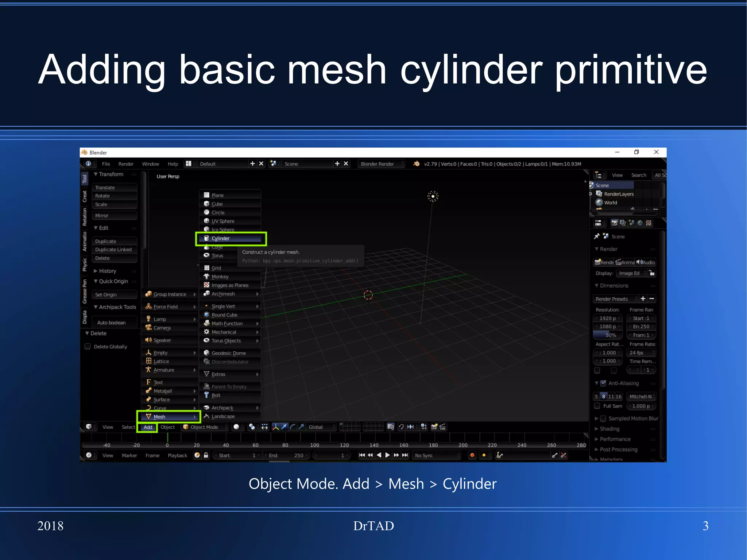
Task: Jump to the timeline end frame
Action: coord(405,455)
